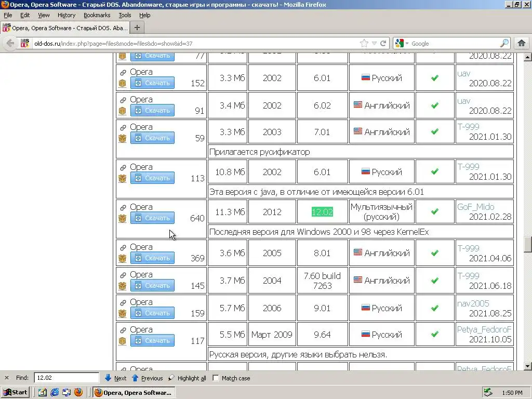Toggle the Match case checkbox
532x399 pixels.
click(216, 378)
